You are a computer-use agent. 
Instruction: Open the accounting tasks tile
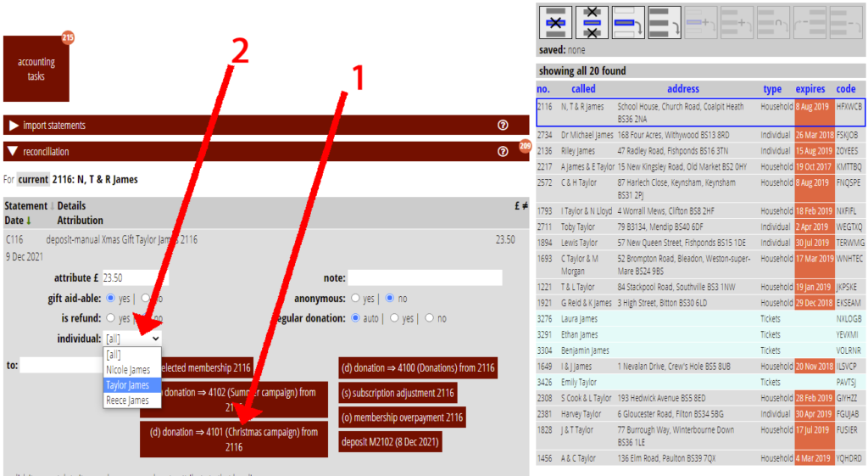(x=36, y=69)
